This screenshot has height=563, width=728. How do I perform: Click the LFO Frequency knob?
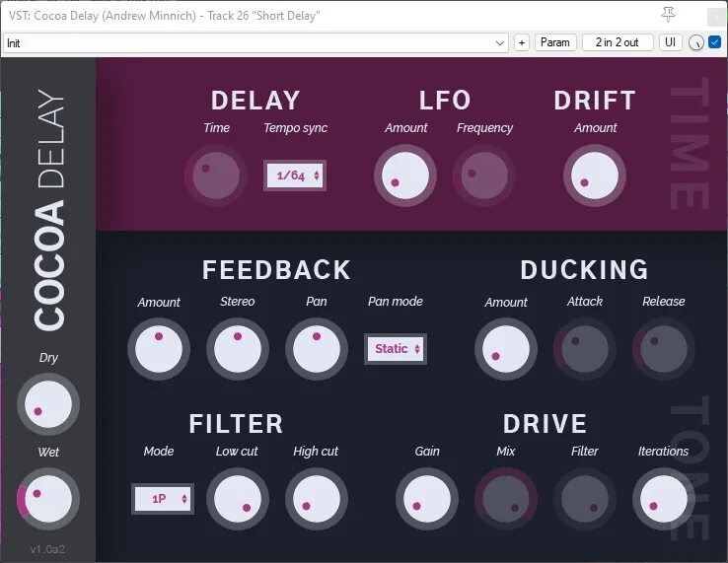coord(484,176)
